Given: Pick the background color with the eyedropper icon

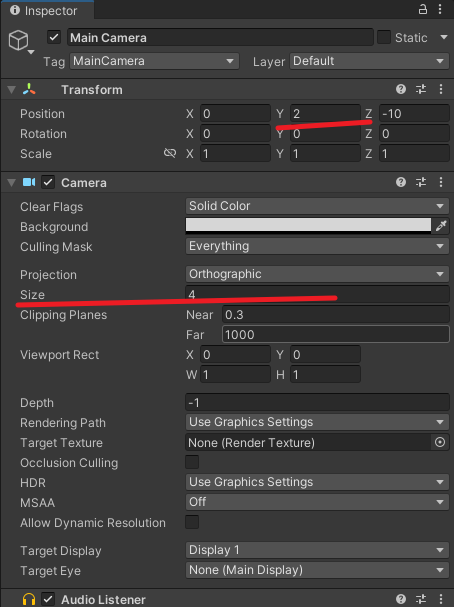Looking at the screenshot, I should click(x=441, y=226).
